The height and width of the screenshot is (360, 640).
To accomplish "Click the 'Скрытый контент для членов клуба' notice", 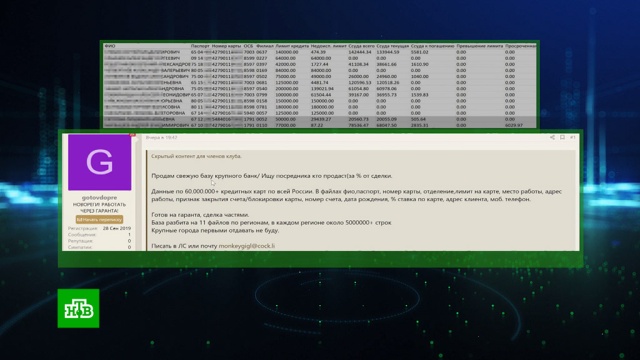I will point(196,156).
